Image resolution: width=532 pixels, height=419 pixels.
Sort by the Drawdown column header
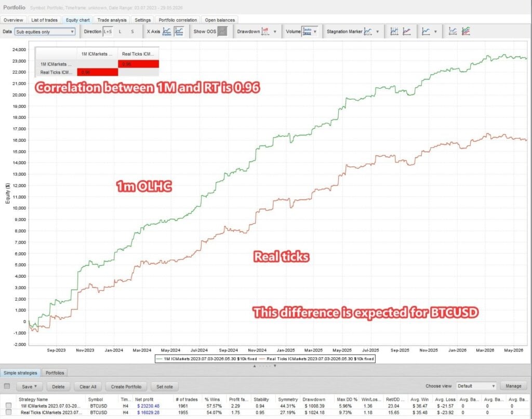click(314, 399)
